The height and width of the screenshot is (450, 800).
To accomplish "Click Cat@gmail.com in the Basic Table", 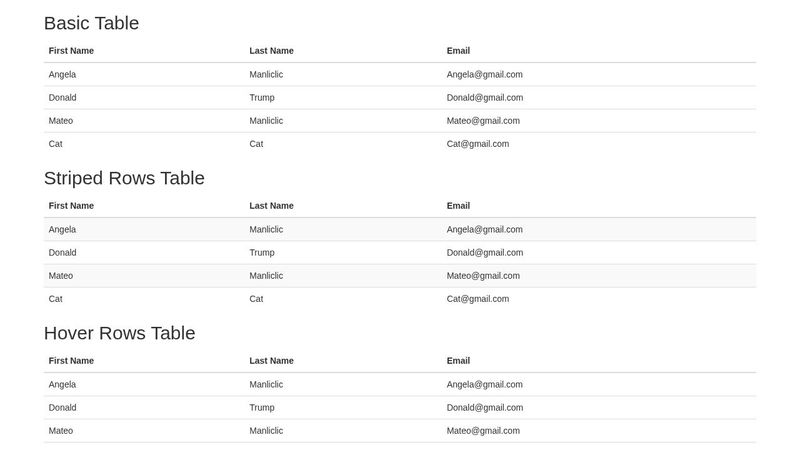I will (477, 144).
